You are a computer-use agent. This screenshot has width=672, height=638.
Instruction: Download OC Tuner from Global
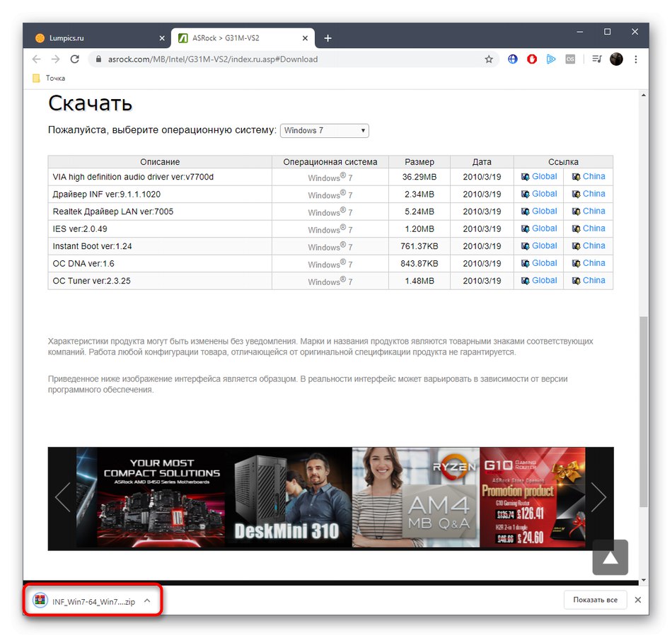(544, 281)
